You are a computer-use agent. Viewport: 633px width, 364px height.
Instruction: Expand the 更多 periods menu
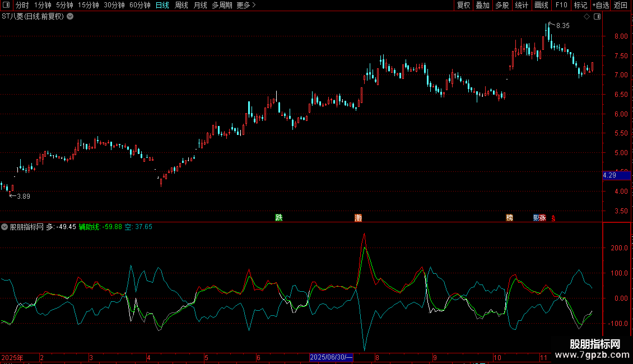pos(246,5)
